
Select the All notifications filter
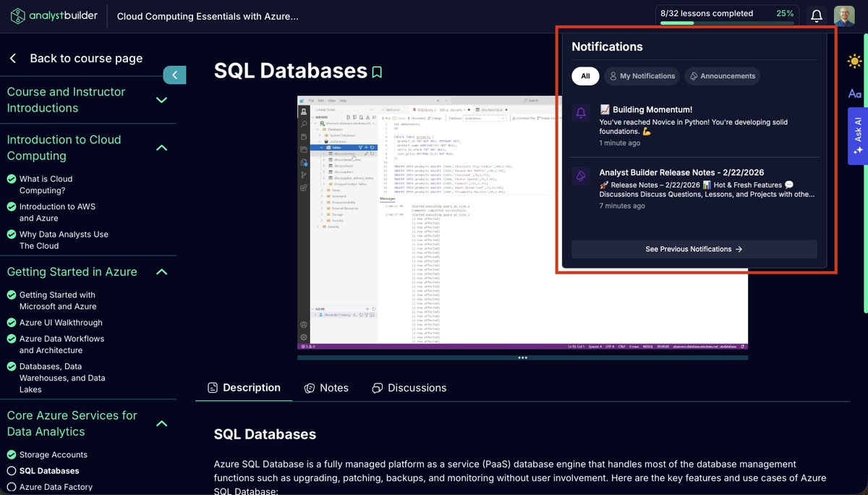click(x=585, y=76)
